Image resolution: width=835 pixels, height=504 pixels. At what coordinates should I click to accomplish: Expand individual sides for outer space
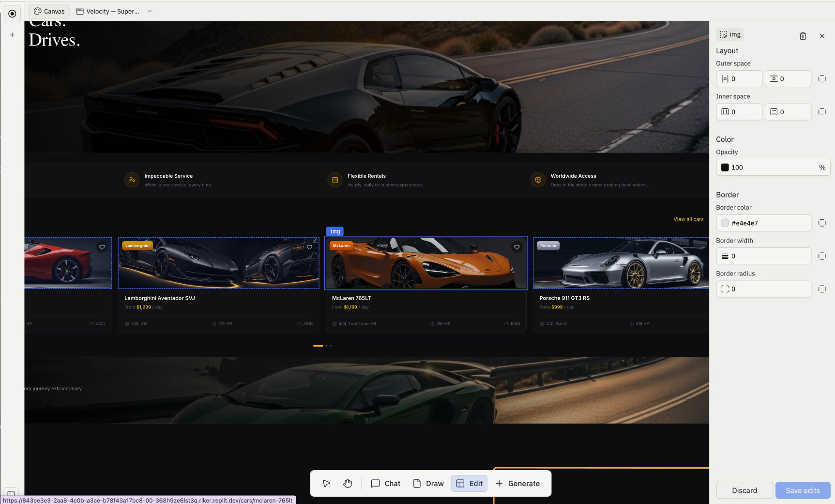(822, 79)
